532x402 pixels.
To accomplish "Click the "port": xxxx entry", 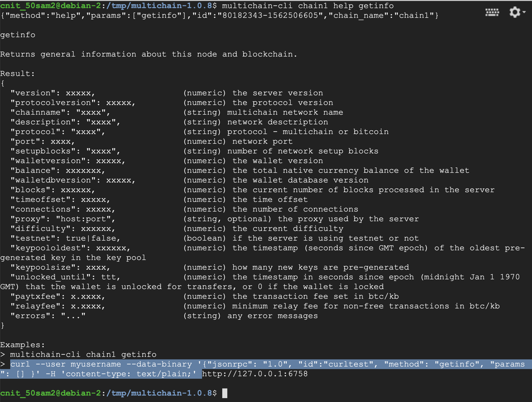I will click(43, 141).
